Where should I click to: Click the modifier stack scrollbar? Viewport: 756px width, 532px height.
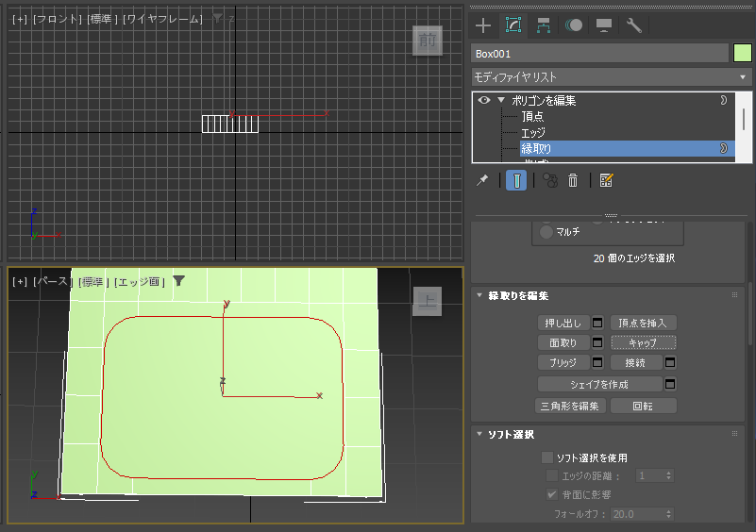click(744, 120)
